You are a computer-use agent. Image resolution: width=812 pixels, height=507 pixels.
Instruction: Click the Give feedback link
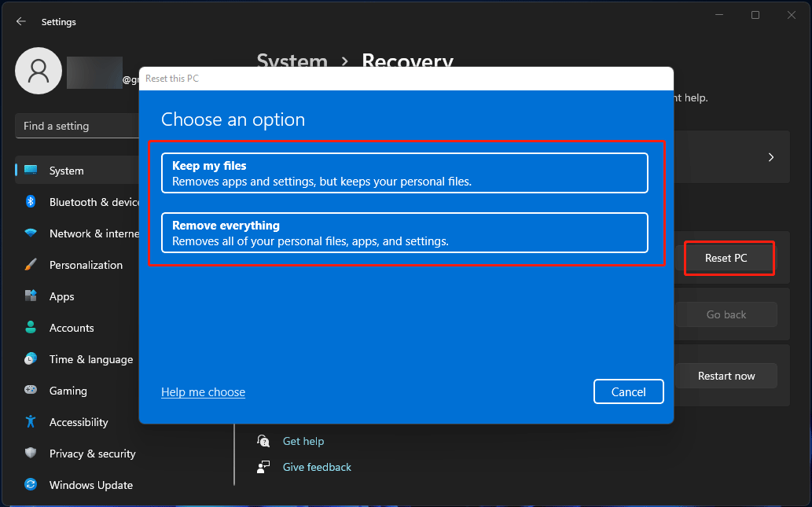[x=316, y=467]
